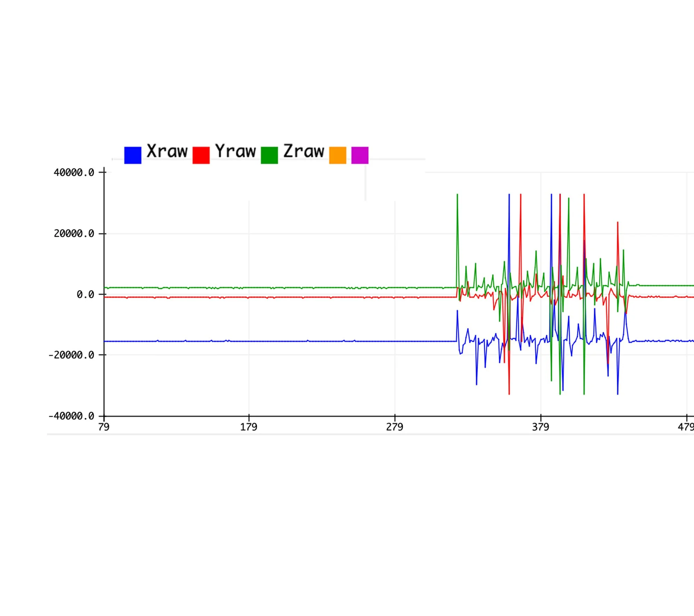Image resolution: width=694 pixels, height=616 pixels.
Task: Select the Xraw legend label
Action: (167, 151)
